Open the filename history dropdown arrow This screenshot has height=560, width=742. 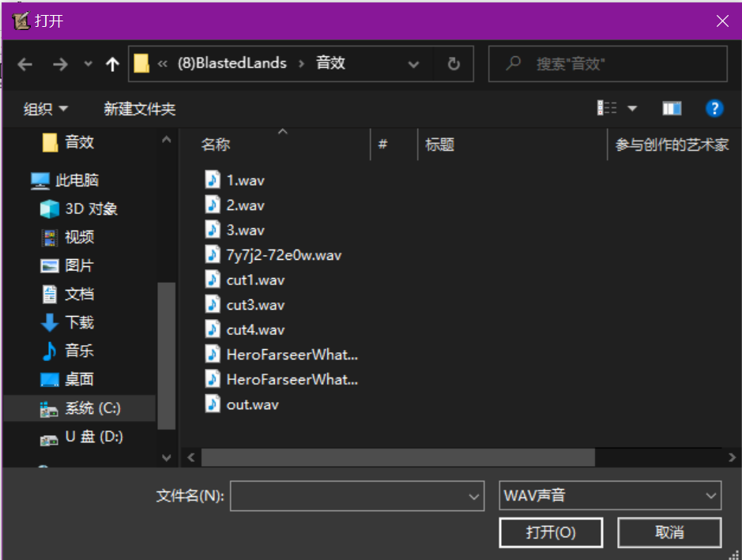coord(474,497)
